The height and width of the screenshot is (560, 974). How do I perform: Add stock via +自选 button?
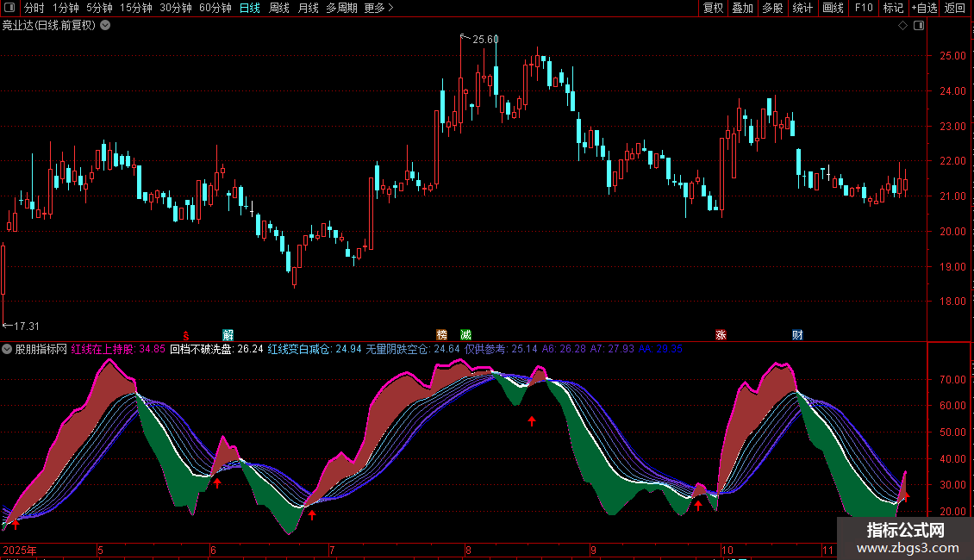[x=924, y=8]
